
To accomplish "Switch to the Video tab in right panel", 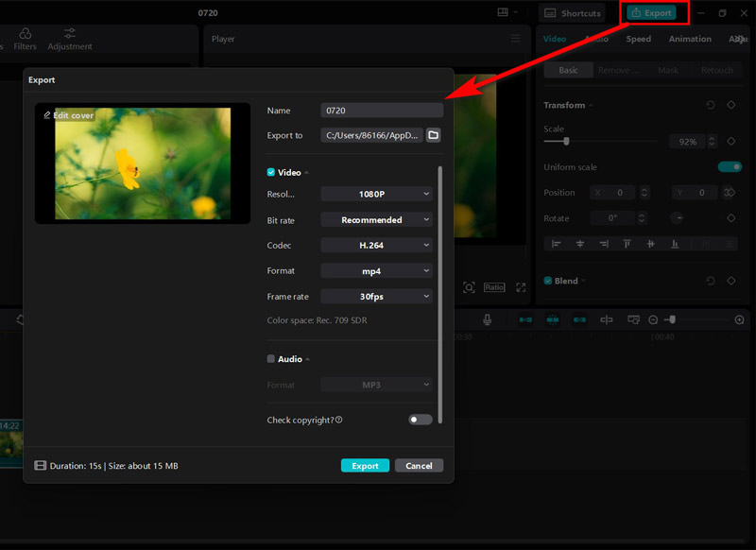I will 555,39.
